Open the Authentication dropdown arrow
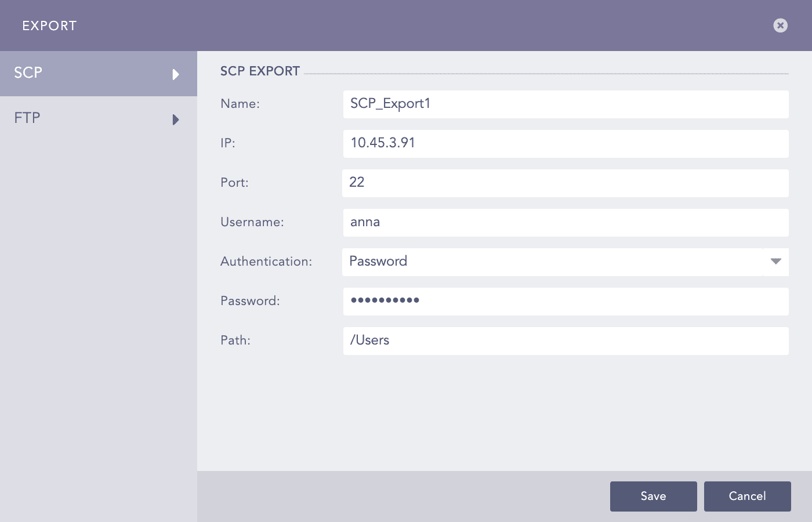This screenshot has width=812, height=522. tap(775, 262)
